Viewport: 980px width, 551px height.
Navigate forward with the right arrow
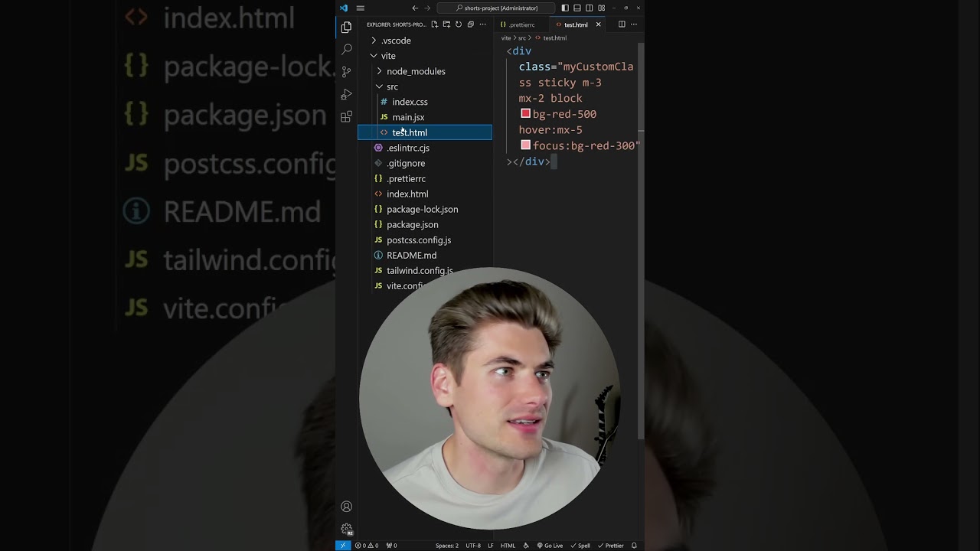(427, 8)
